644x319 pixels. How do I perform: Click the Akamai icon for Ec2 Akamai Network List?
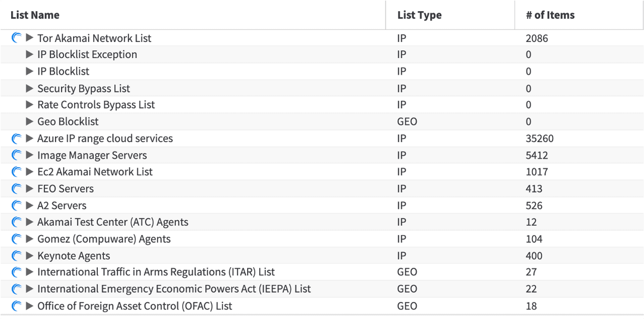[x=16, y=172]
